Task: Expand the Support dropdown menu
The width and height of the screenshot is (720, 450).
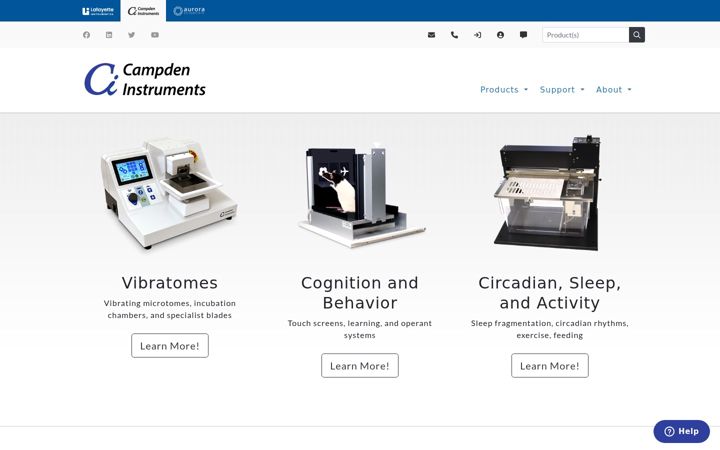Action: point(562,90)
